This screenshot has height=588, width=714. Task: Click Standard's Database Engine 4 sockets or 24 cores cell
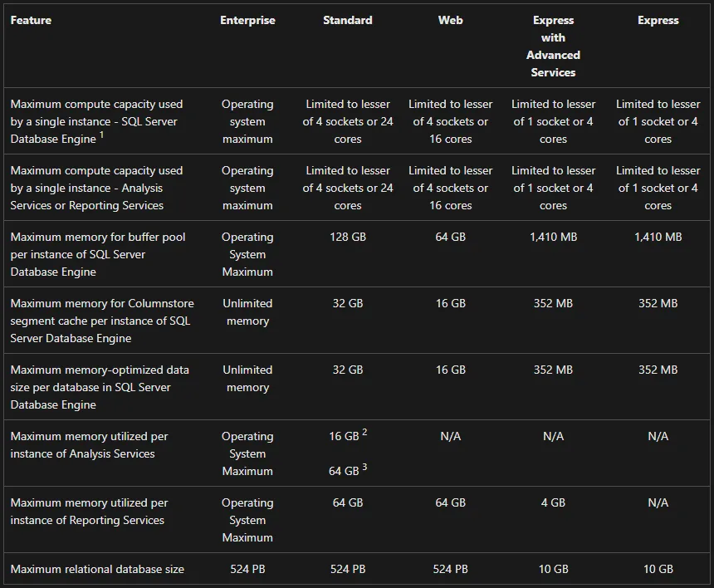[x=347, y=122]
